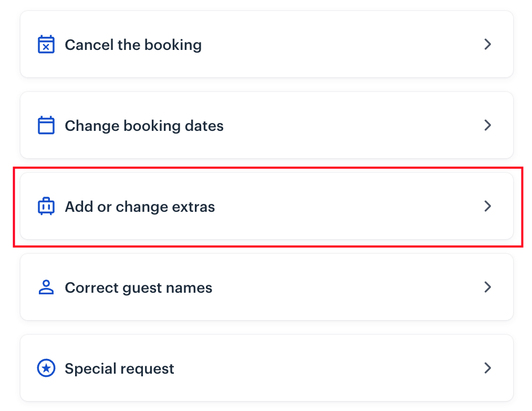Screen dimensions: 532x411
Task: Click the arrow next to Special request
Action: pyautogui.click(x=487, y=368)
